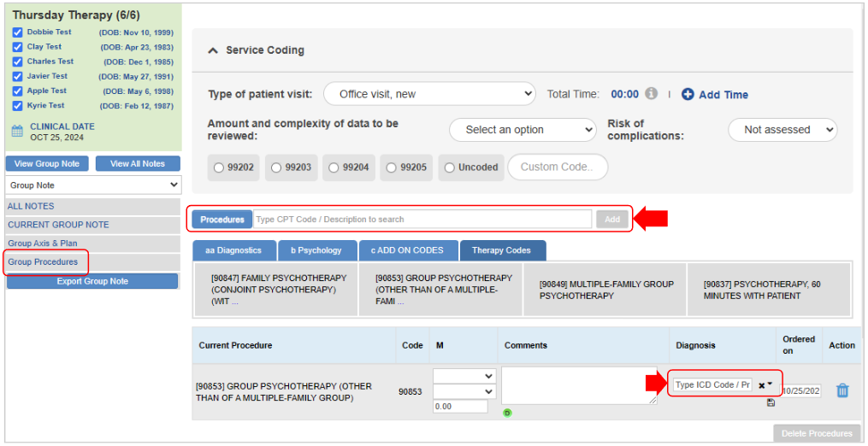
Task: Click the blue plus Add Time icon
Action: (688, 95)
